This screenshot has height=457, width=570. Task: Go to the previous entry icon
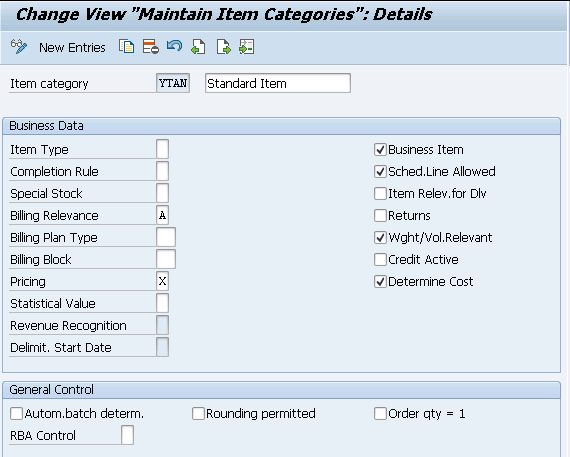[x=198, y=47]
